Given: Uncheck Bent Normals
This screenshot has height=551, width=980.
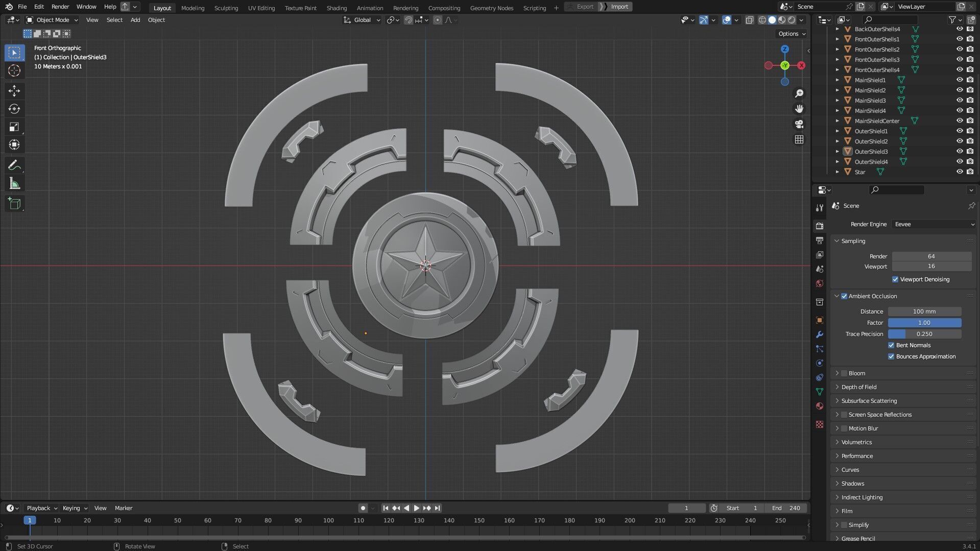Looking at the screenshot, I should tap(891, 345).
